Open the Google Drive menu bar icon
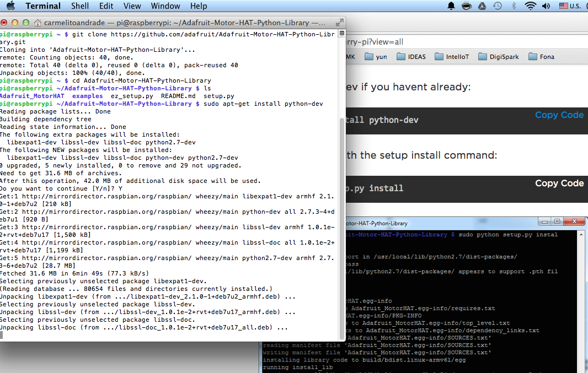Screen dimensions: 588x373 pyautogui.click(x=482, y=6)
